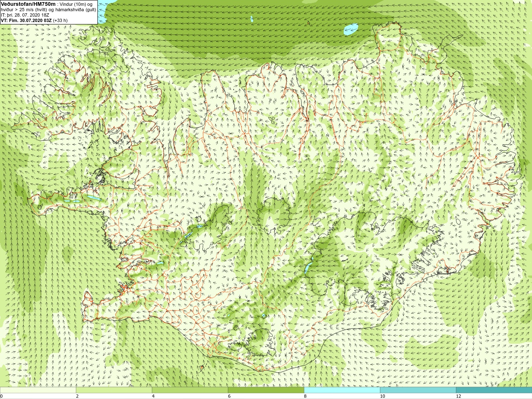Click the scale label '0'

(x=2, y=396)
